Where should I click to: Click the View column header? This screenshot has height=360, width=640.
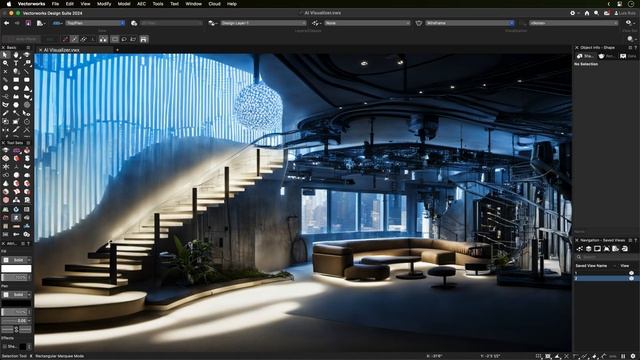tap(624, 266)
